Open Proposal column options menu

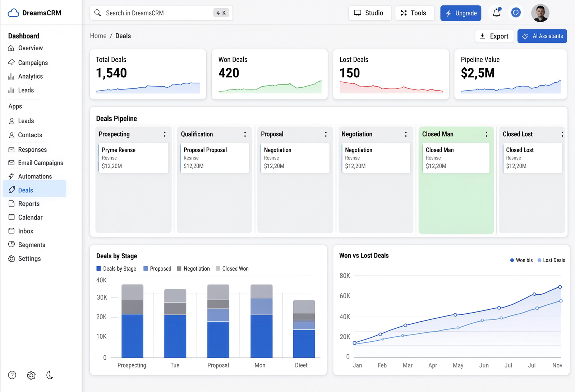[326, 134]
